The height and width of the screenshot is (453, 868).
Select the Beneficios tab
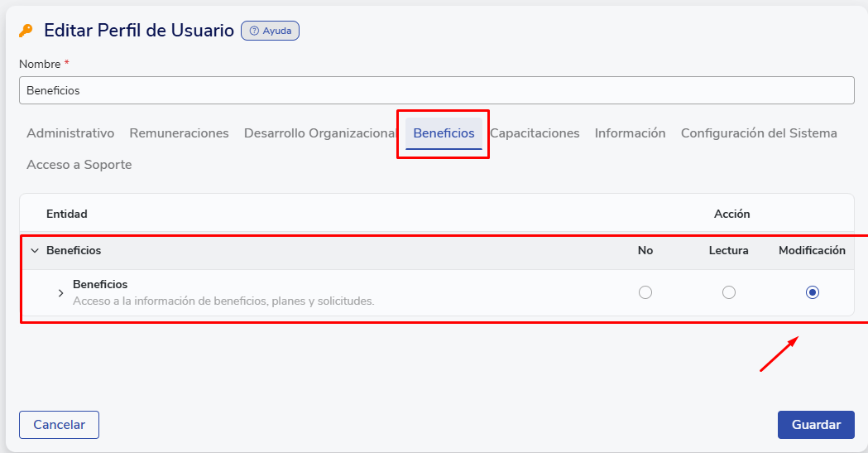pos(444,133)
